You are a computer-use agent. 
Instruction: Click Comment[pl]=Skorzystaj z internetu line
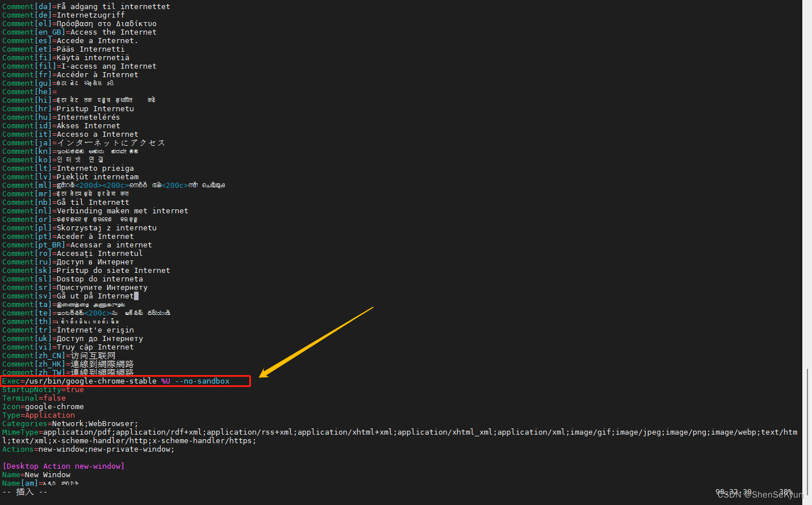(x=79, y=228)
